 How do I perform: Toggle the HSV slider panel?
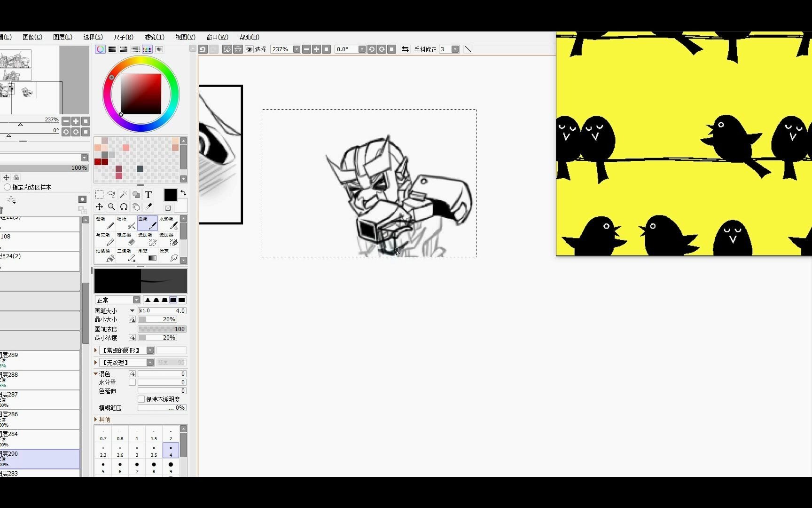pyautogui.click(x=124, y=49)
